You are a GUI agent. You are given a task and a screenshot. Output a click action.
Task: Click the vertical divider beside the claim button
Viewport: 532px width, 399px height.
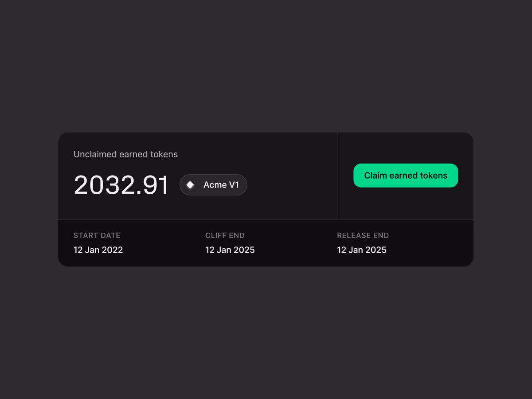click(338, 176)
